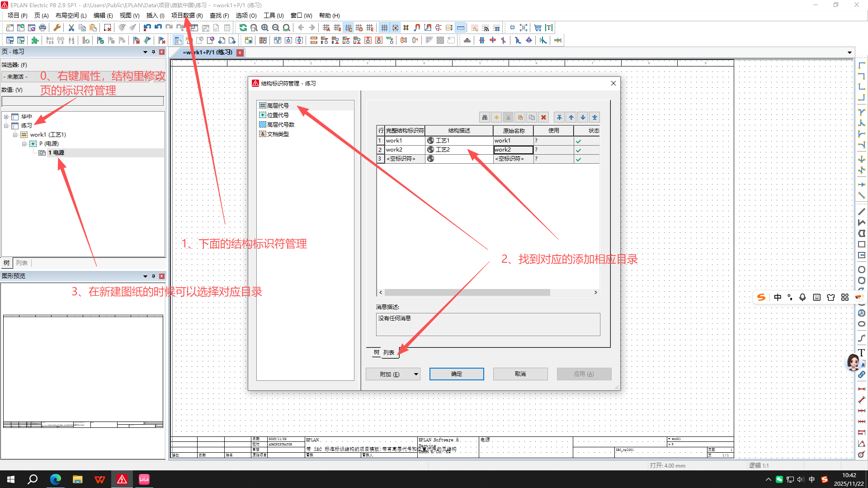Click the 确定 button
868x488 pixels.
[x=457, y=374]
